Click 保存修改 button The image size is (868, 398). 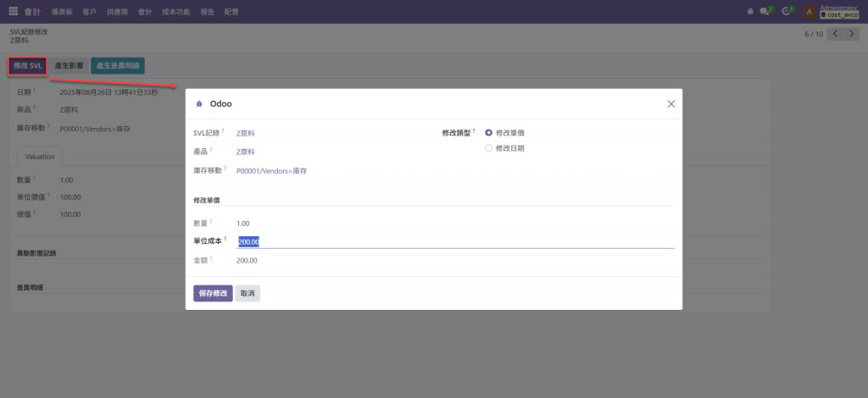(x=213, y=293)
